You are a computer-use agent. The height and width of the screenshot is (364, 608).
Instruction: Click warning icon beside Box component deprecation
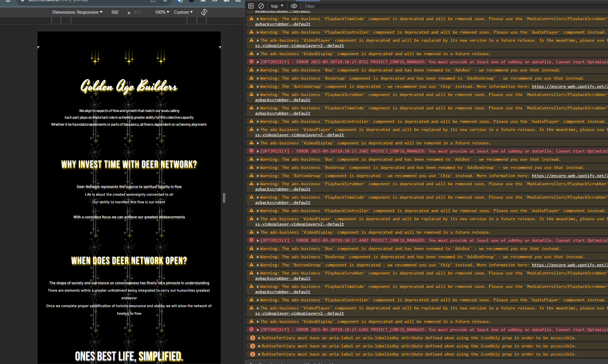pyautogui.click(x=251, y=70)
